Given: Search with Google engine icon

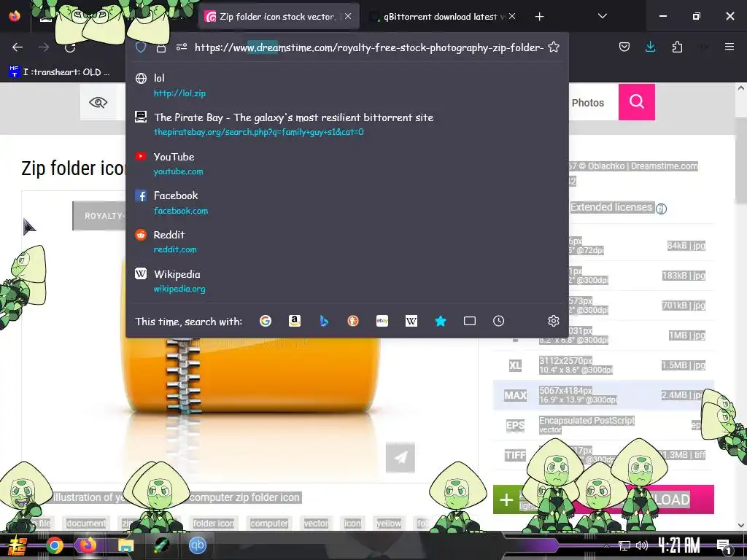Looking at the screenshot, I should [x=266, y=321].
